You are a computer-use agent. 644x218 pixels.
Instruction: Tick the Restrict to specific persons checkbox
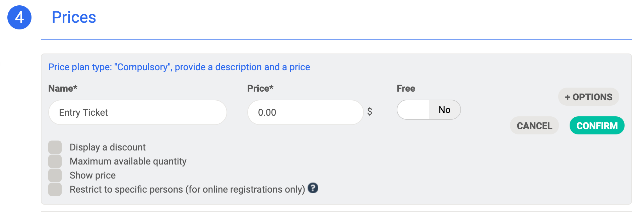[55, 189]
